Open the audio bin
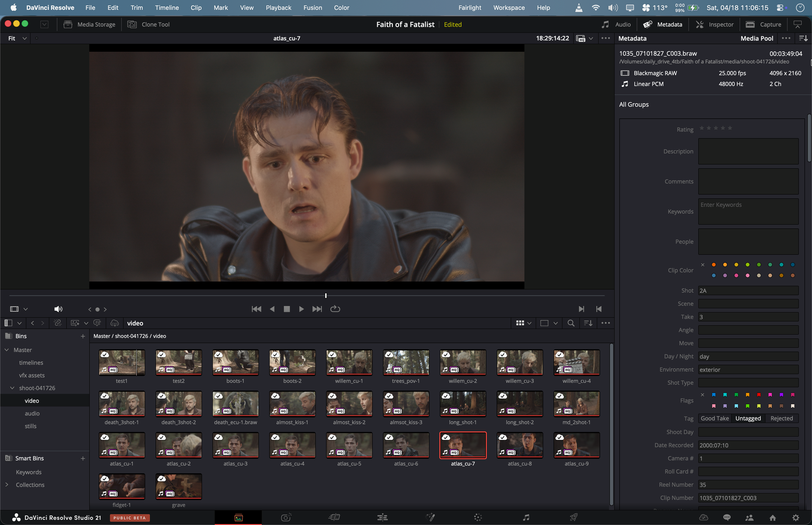 pos(32,414)
